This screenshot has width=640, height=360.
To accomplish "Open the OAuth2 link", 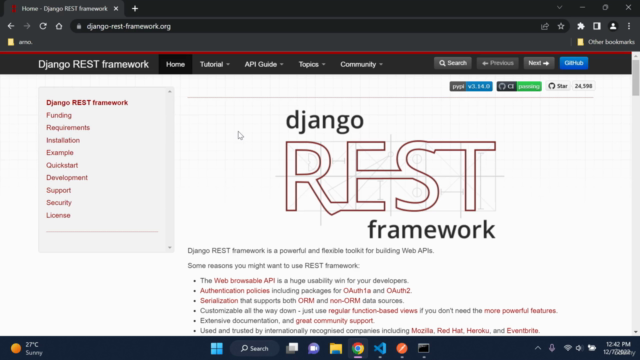I will [x=398, y=291].
